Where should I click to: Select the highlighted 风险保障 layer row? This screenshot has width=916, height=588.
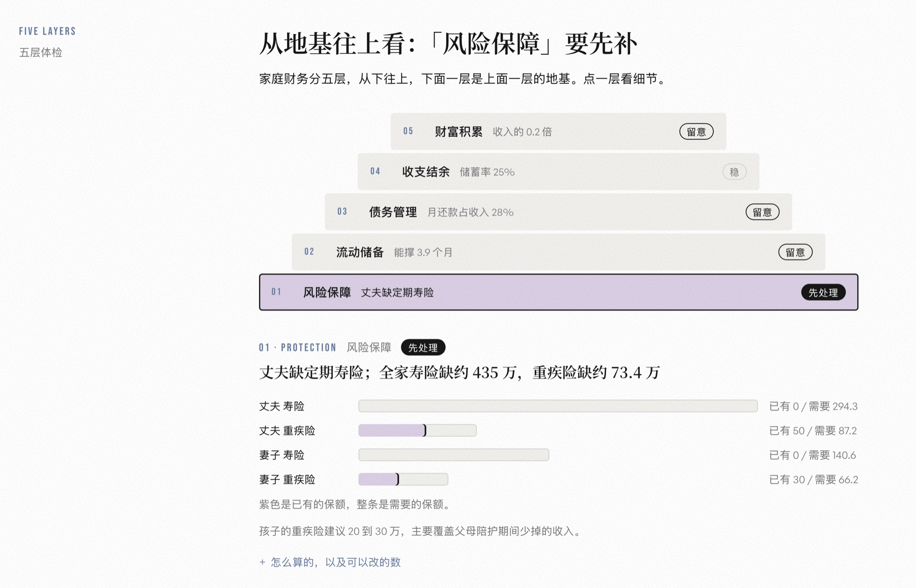tap(558, 292)
